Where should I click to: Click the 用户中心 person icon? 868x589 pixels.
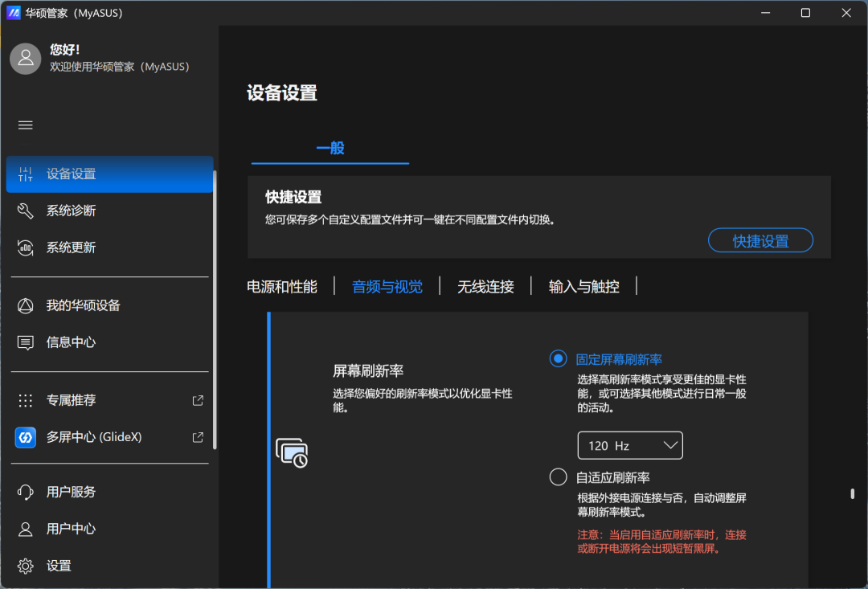pos(26,529)
